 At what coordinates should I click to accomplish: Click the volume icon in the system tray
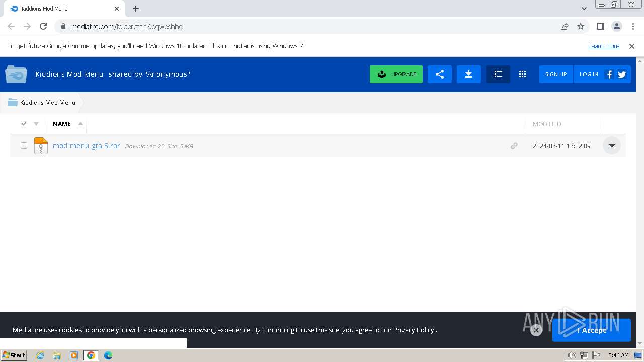572,355
